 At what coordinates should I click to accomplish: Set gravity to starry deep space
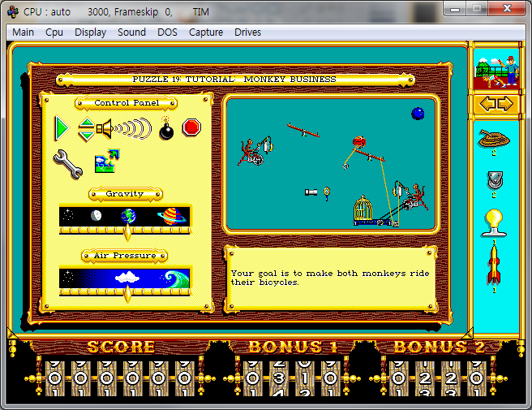click(x=68, y=214)
